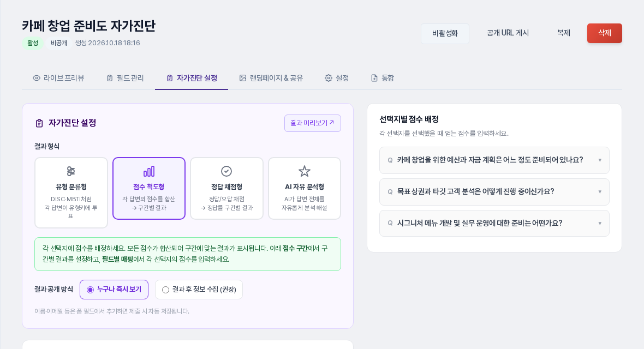Screen dimensions: 644x349
Task: Click the 결과 형식 label
Action: [47, 147]
